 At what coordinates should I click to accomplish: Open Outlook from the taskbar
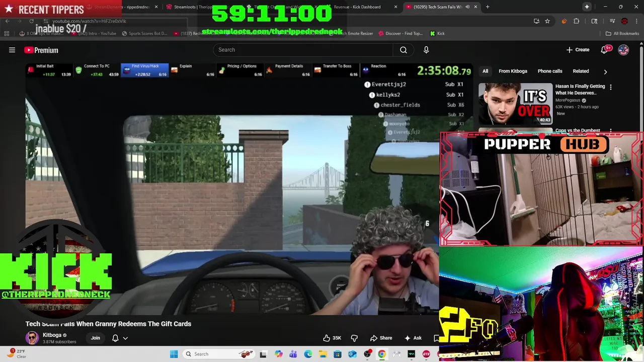coord(352,354)
